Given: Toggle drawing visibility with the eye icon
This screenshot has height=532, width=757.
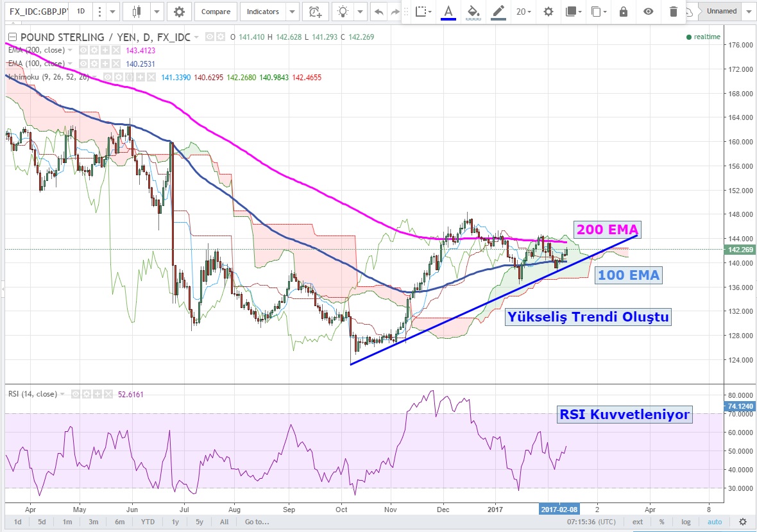Looking at the screenshot, I should [x=648, y=12].
